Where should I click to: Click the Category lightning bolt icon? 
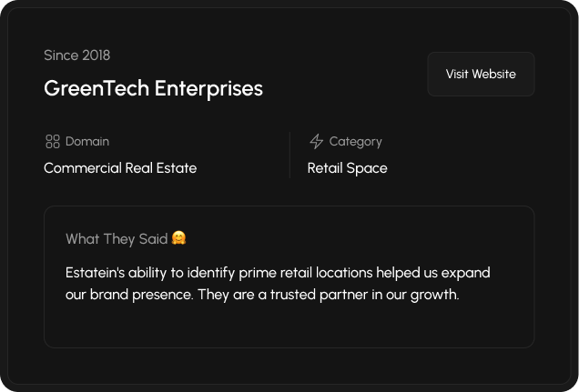click(x=316, y=141)
